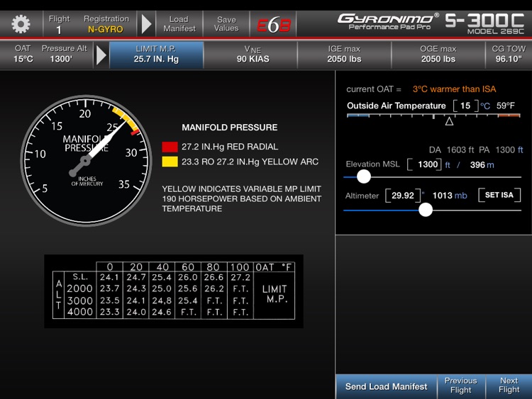Go to Previous Flight
Image resolution: width=532 pixels, height=399 pixels.
460,386
